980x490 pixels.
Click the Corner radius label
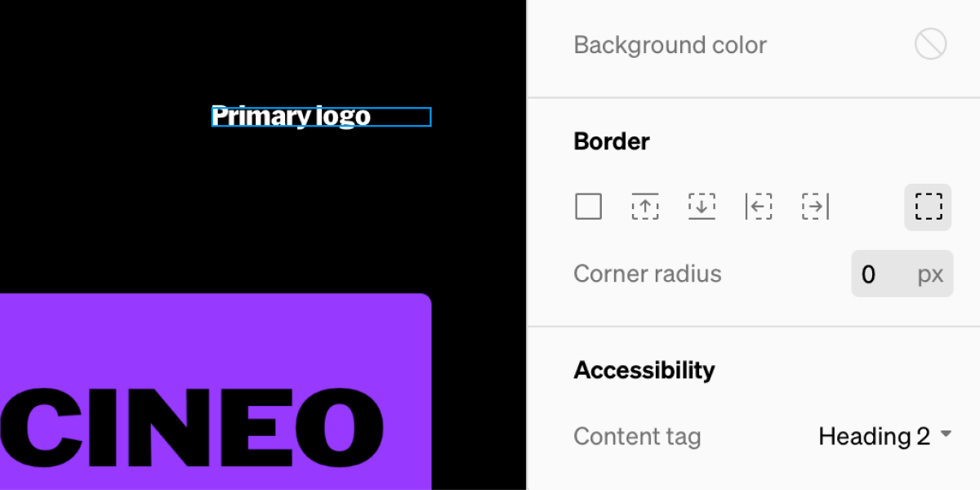coord(648,274)
